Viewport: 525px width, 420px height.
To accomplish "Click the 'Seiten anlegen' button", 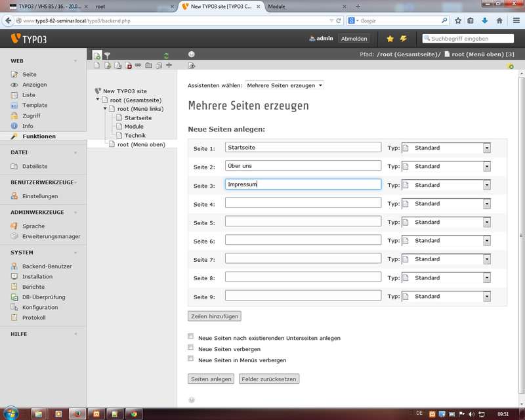I will tap(211, 379).
